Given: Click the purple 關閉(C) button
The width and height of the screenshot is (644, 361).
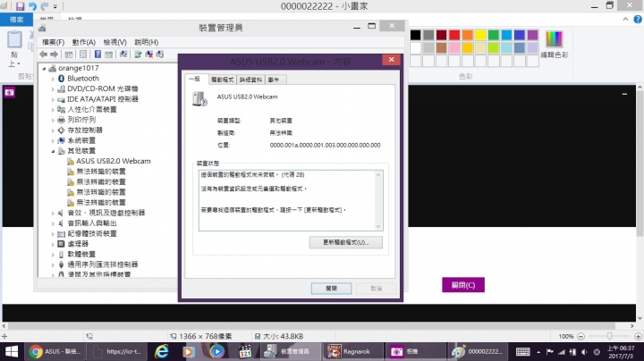Looking at the screenshot, I should 463,285.
